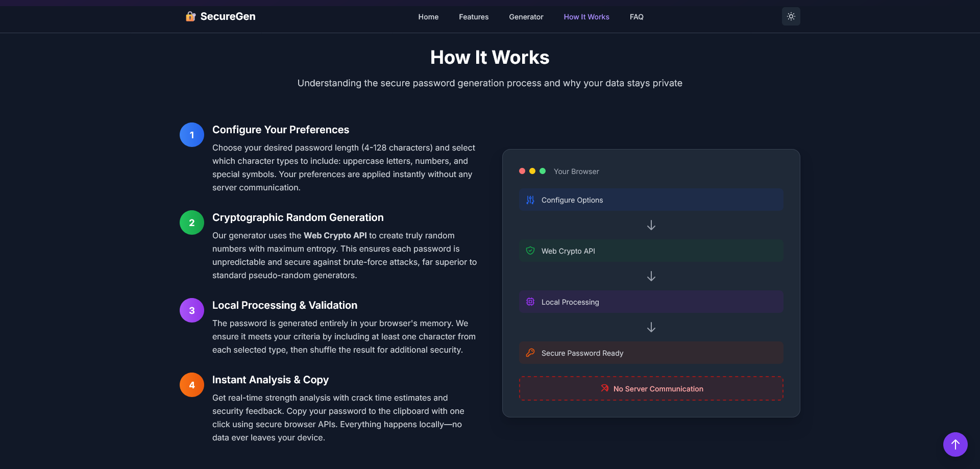Click the crossed-server icon in No Server Communication
The image size is (980, 469).
(x=605, y=388)
